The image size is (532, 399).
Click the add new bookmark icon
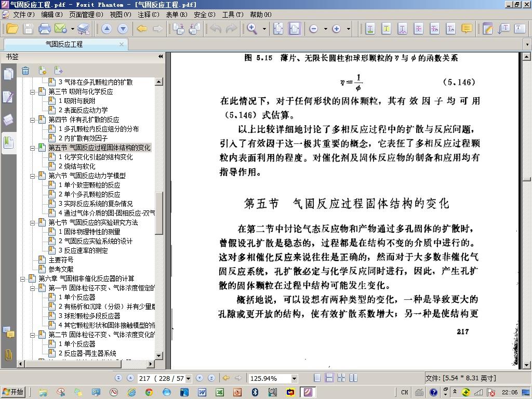[x=42, y=71]
